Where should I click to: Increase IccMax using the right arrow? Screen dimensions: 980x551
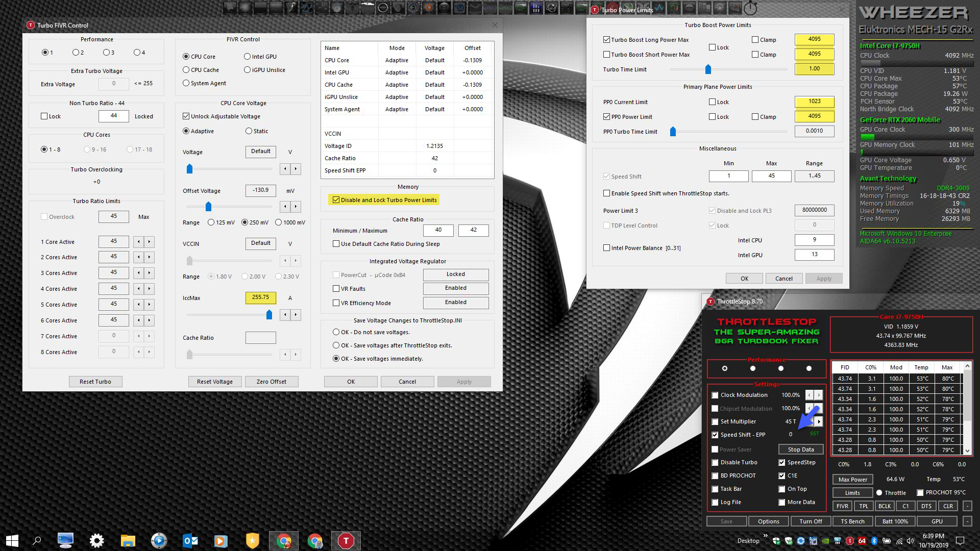click(x=296, y=315)
